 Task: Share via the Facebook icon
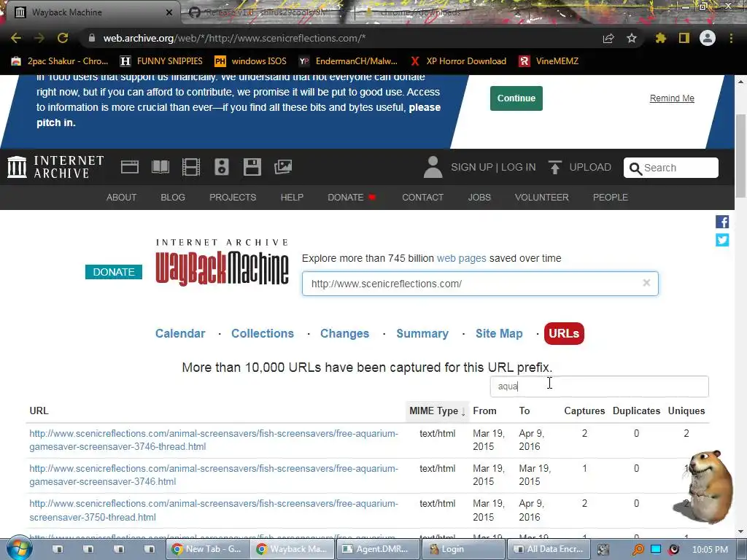tap(722, 222)
